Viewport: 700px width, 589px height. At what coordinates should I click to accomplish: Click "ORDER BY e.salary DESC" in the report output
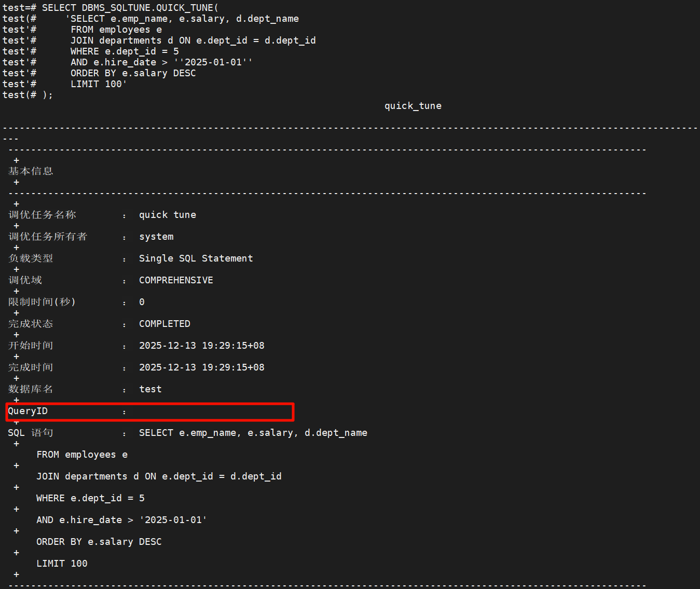click(99, 542)
